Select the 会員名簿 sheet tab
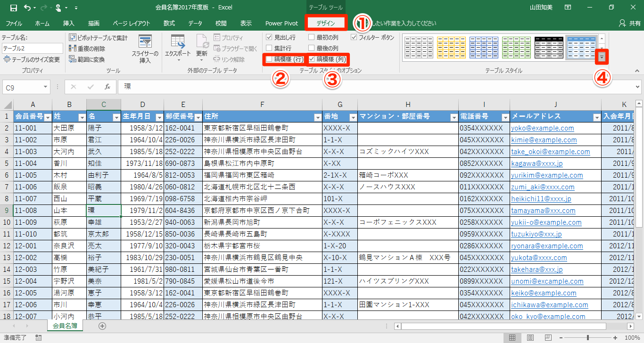The image size is (644, 343). pyautogui.click(x=66, y=326)
